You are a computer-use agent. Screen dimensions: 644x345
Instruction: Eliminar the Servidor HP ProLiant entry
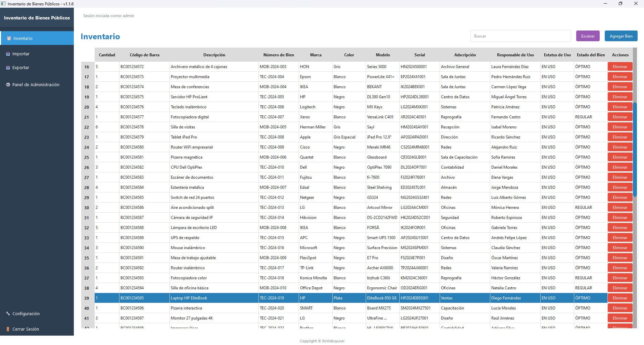[x=620, y=97]
